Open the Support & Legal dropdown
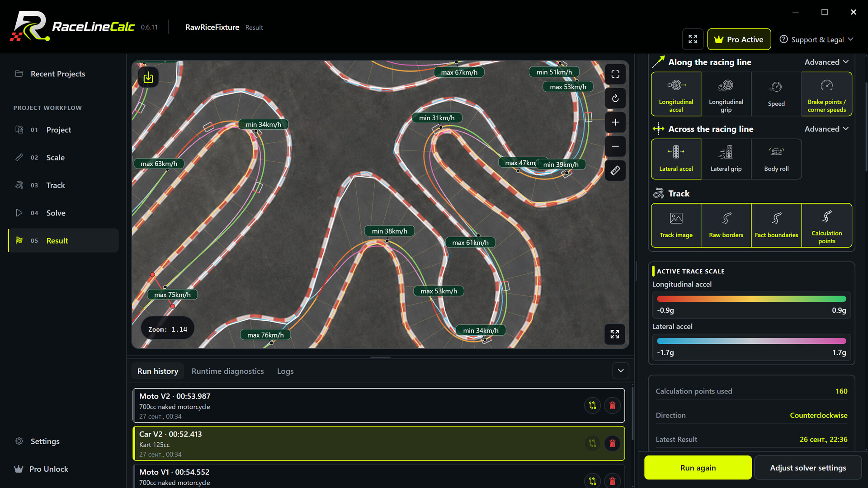This screenshot has height=488, width=868. point(816,39)
